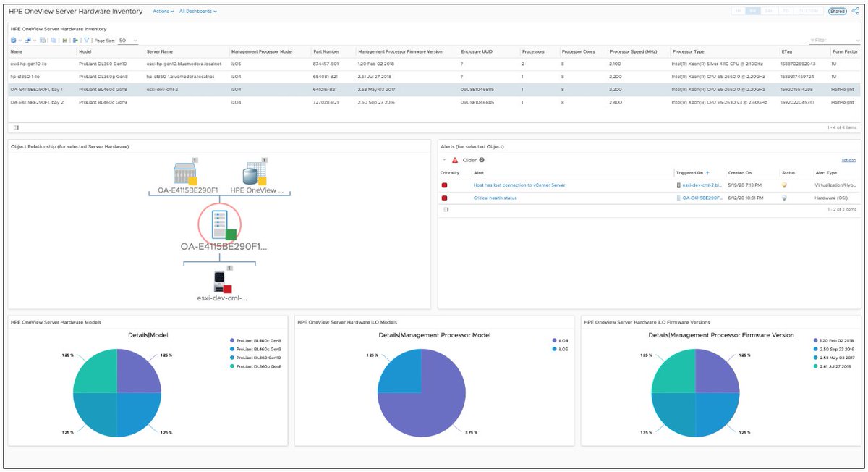
Task: Open the Page Size dropdown
Action: pyautogui.click(x=127, y=41)
